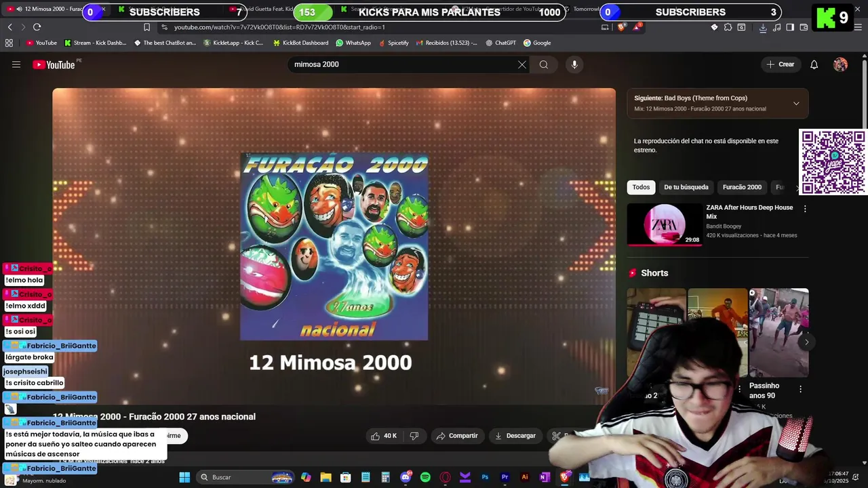868x488 pixels.
Task: Open Microsoft Copilot from the taskbar
Action: (x=306, y=477)
